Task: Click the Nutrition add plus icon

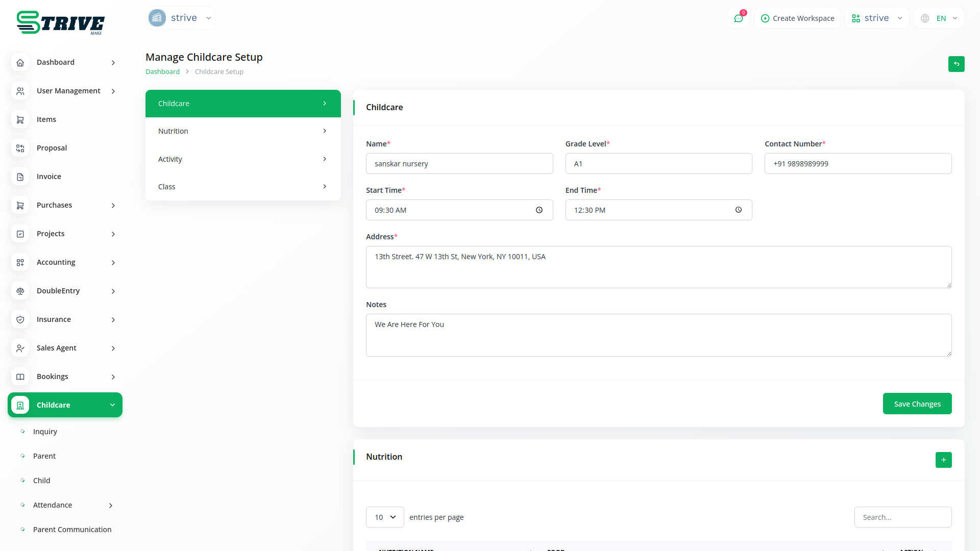Action: (x=943, y=460)
